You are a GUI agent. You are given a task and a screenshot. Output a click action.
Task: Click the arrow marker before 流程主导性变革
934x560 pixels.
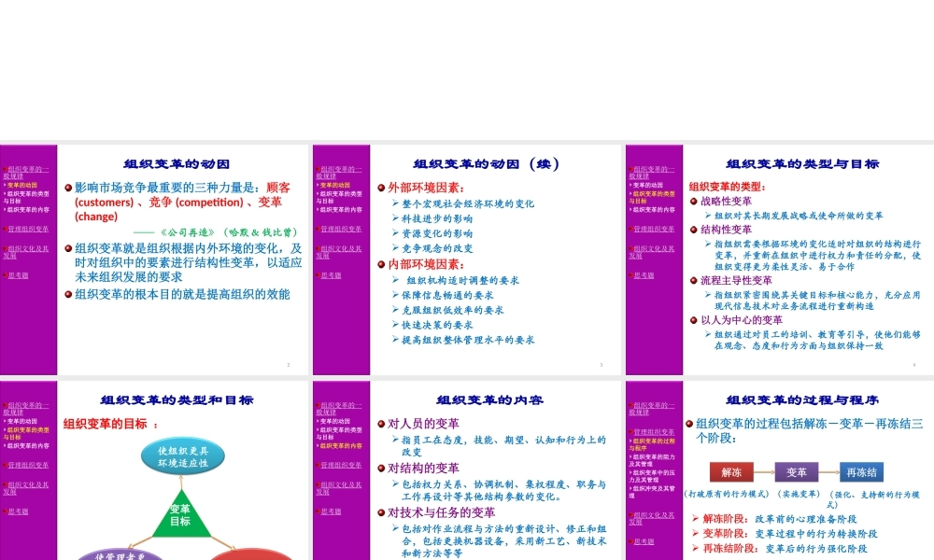[692, 279]
